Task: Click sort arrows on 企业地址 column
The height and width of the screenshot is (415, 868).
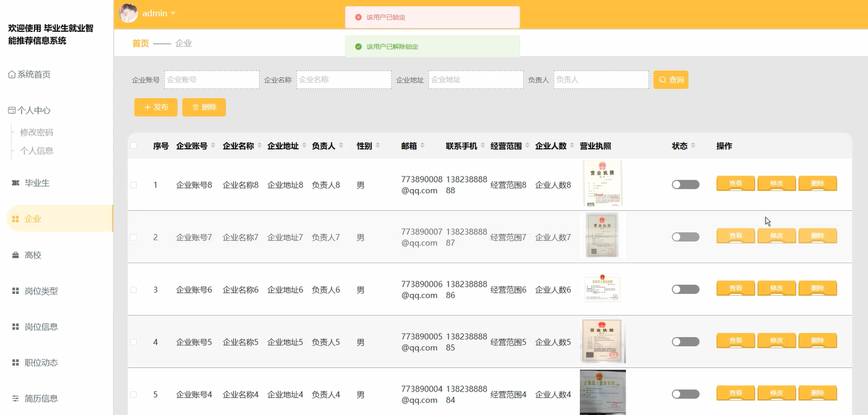Action: (304, 146)
